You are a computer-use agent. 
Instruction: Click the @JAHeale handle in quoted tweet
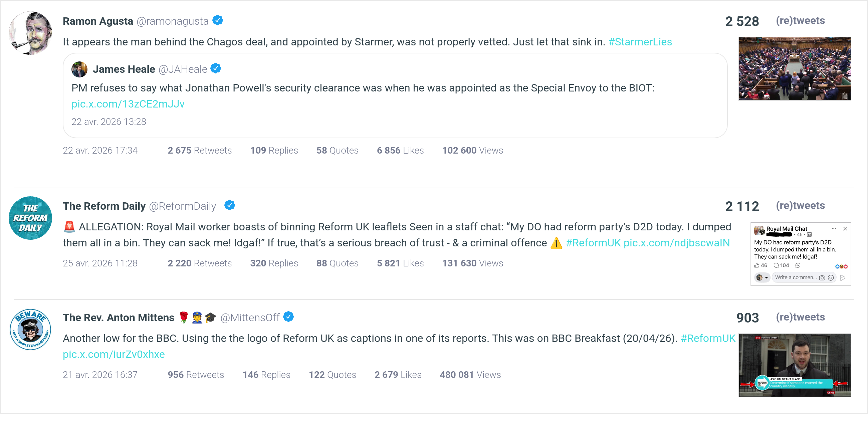pos(183,69)
